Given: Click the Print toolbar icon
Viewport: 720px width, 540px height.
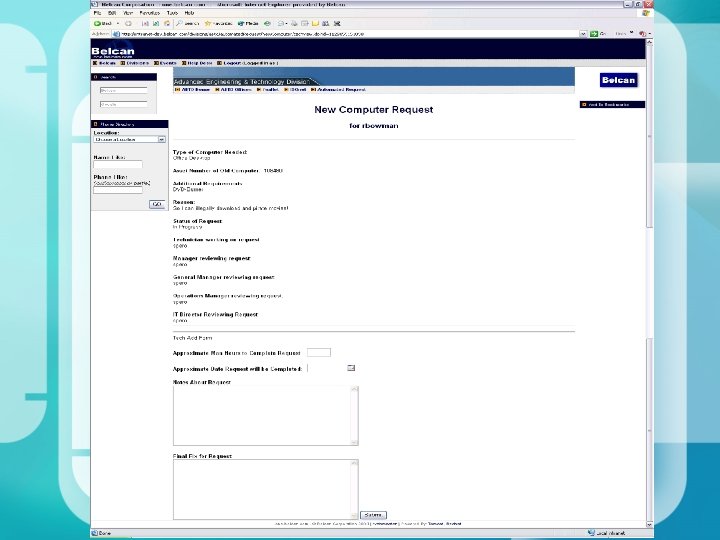Looking at the screenshot, I should click(x=294, y=23).
